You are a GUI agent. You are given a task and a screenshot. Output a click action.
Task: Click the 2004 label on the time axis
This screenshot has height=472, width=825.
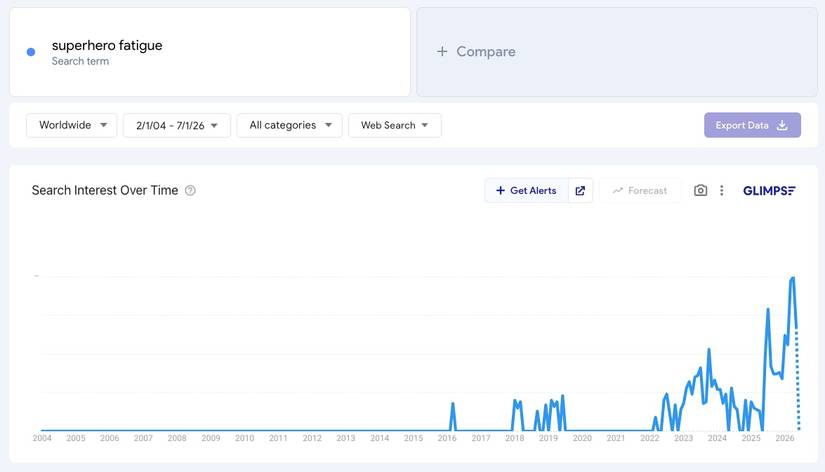(x=42, y=438)
